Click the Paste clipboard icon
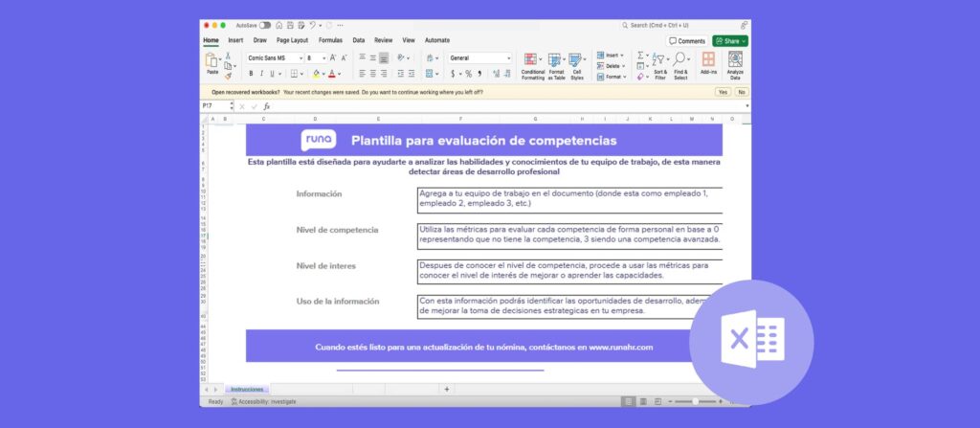980x428 pixels. click(212, 60)
